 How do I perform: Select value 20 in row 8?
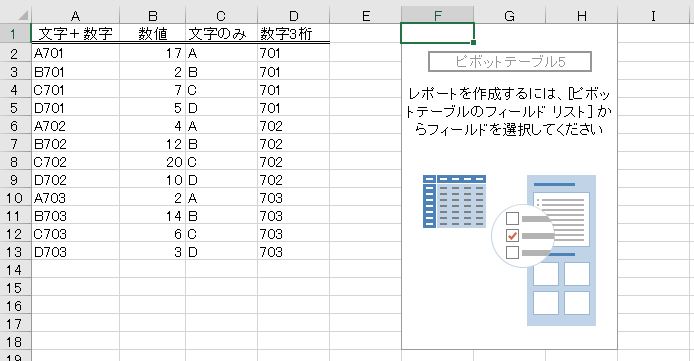point(152,162)
